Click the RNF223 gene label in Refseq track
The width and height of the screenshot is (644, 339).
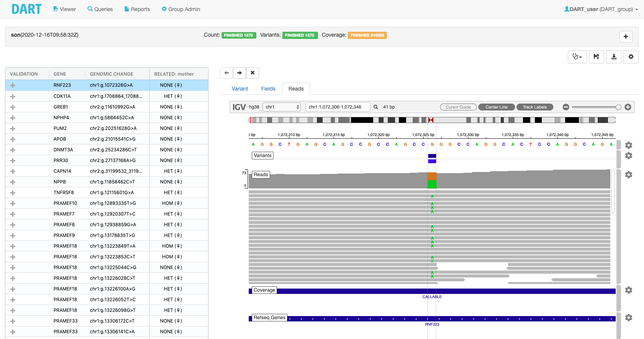coord(432,324)
